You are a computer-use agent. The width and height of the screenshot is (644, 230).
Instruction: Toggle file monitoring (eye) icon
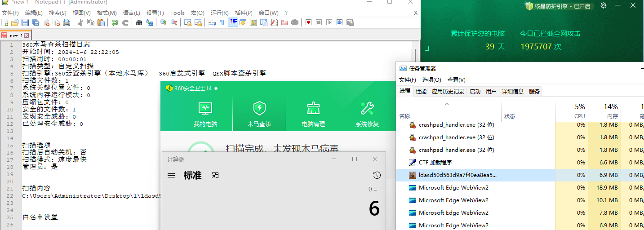pos(295,22)
